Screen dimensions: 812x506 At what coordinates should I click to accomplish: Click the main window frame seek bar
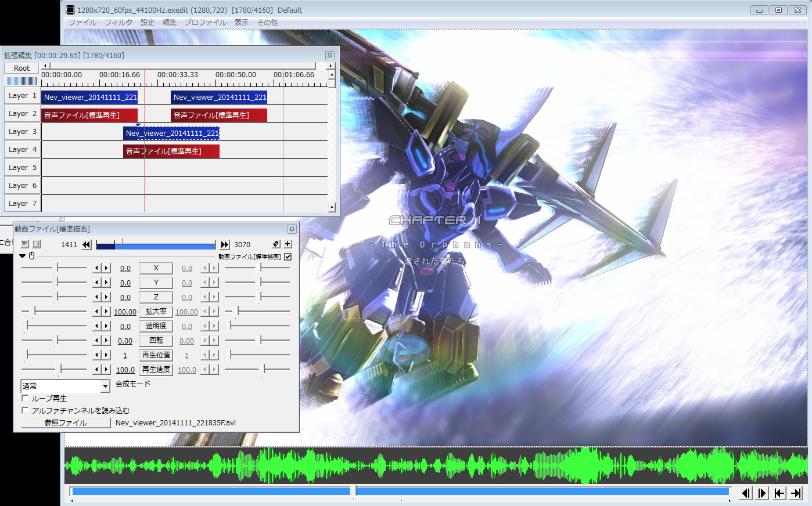click(400, 491)
